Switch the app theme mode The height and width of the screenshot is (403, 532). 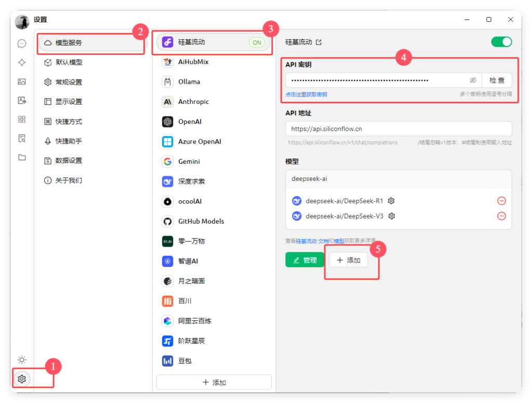point(22,359)
